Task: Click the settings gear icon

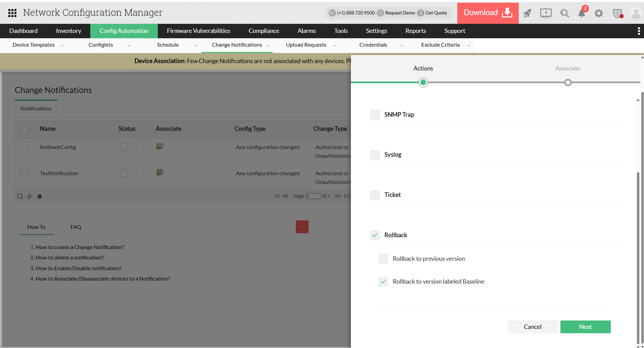Action: point(599,13)
